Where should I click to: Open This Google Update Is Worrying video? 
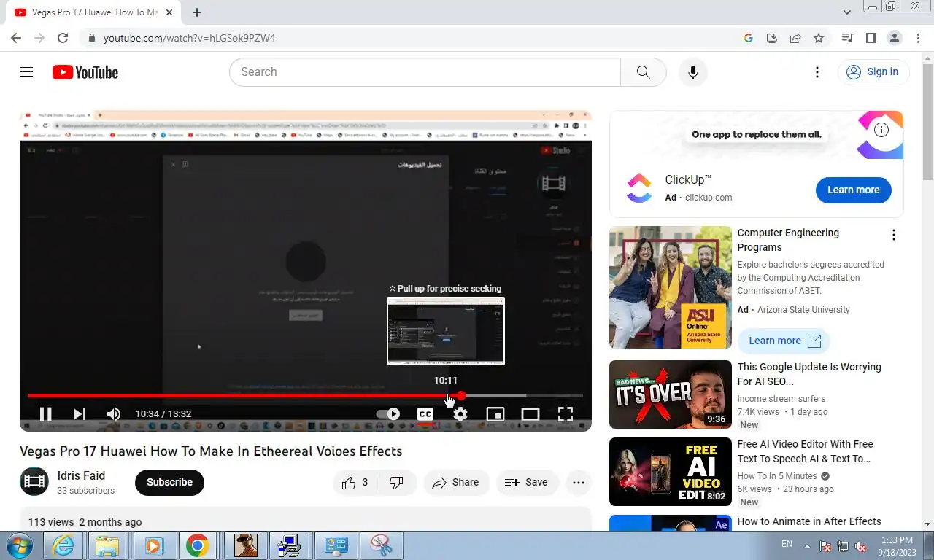809,374
